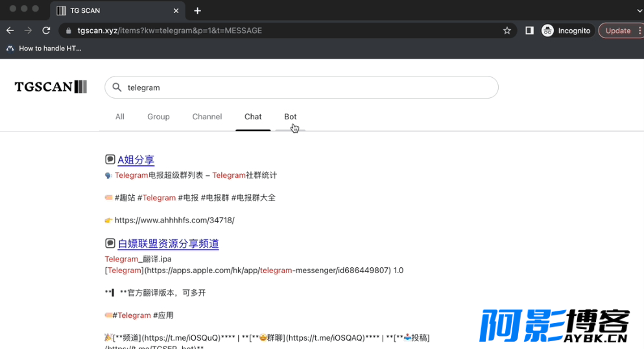Viewport: 644px width, 349px height.
Task: Bookmark this page with star icon
Action: 507,30
